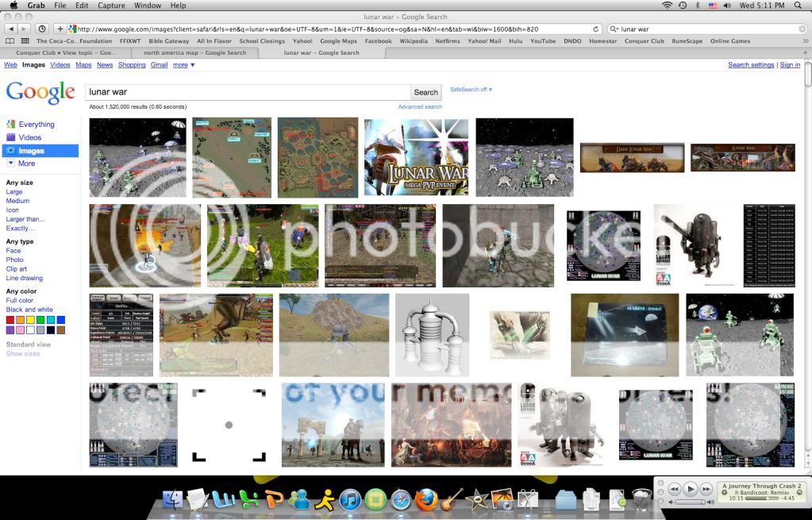Adjust the iTunes mini player volume slider
The height and width of the screenshot is (520, 812).
coord(690,503)
